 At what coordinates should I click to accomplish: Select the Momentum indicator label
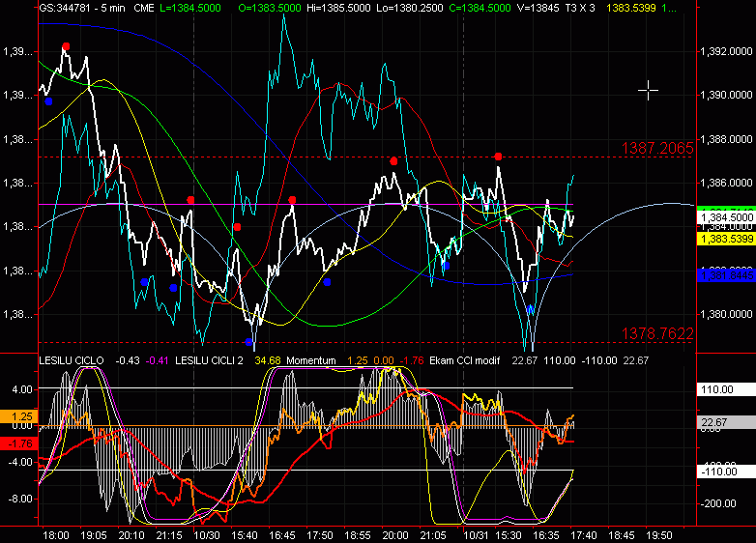click(x=310, y=361)
